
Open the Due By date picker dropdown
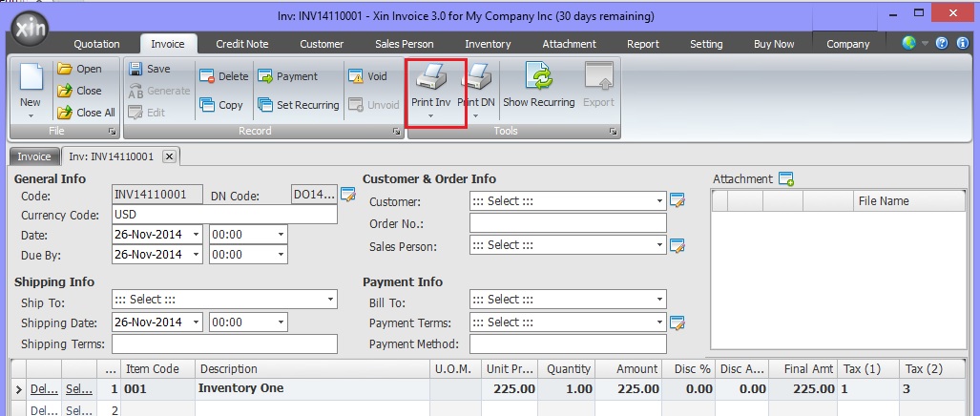[x=197, y=255]
